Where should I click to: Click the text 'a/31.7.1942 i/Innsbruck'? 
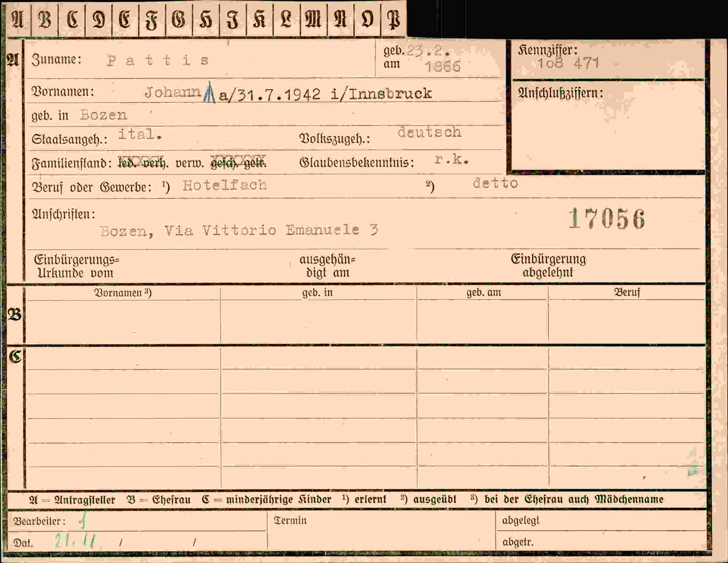[325, 94]
